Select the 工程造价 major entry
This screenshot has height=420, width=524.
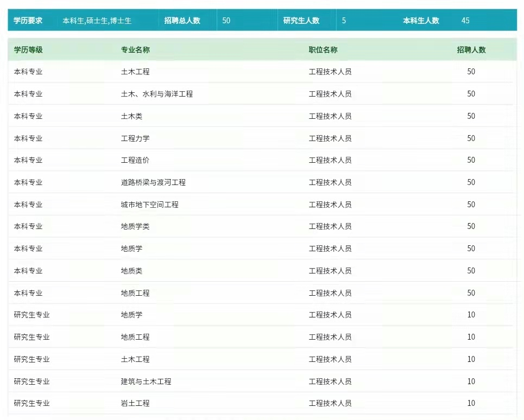(x=135, y=160)
